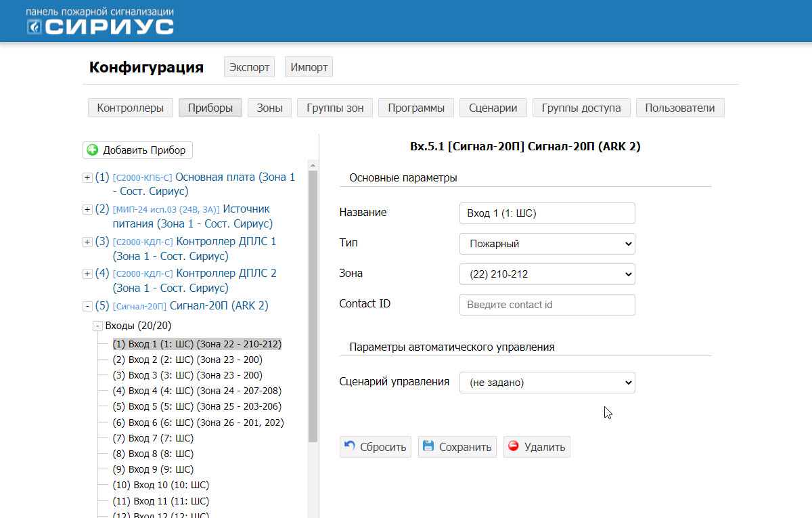Viewport: 812px width, 518px height.
Task: Click the green plus icon on Добавить Прибор
Action: tap(93, 150)
